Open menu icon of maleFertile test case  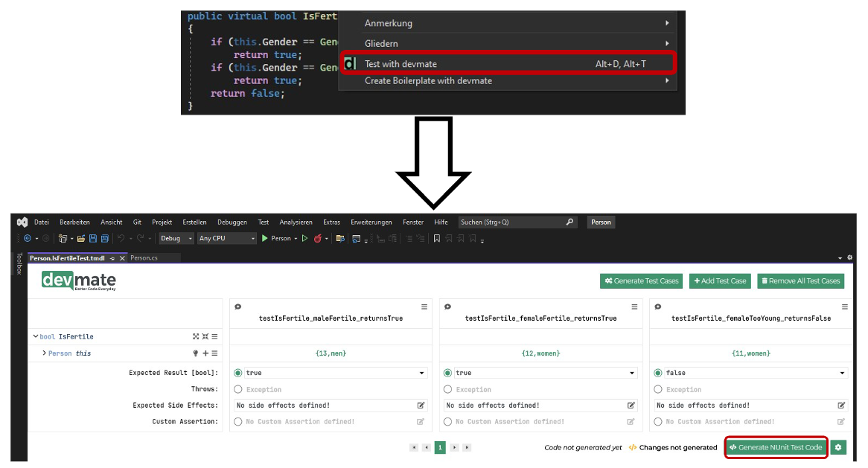424,307
